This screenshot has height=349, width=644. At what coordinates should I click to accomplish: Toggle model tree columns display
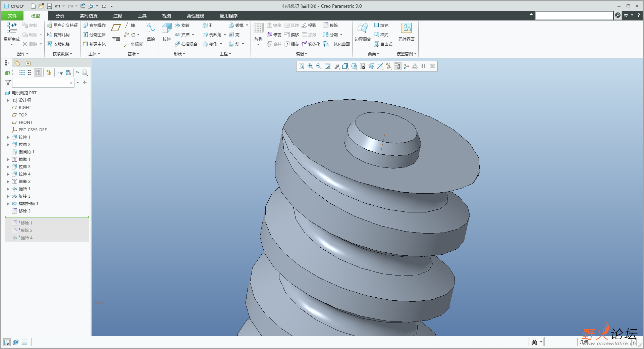click(38, 72)
